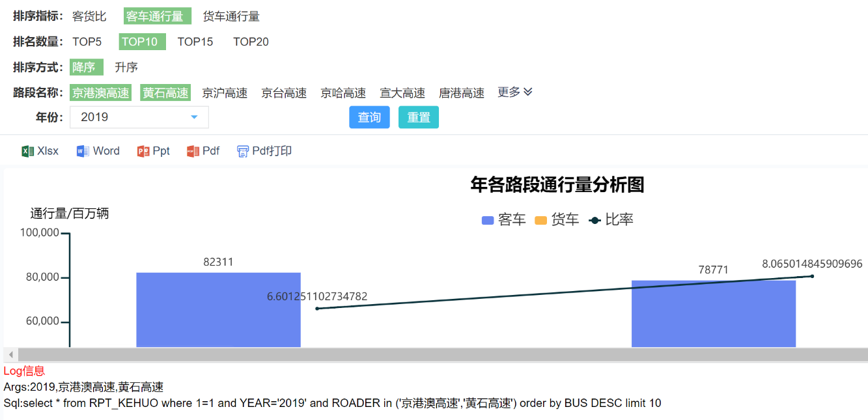Click the horizontal chart scrollbar track
This screenshot has height=420, width=868.
[x=443, y=355]
